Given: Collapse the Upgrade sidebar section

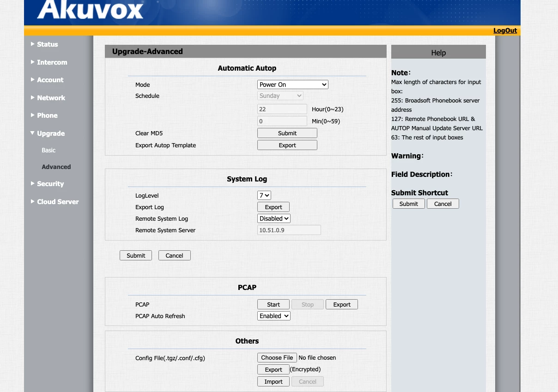Looking at the screenshot, I should coord(50,133).
